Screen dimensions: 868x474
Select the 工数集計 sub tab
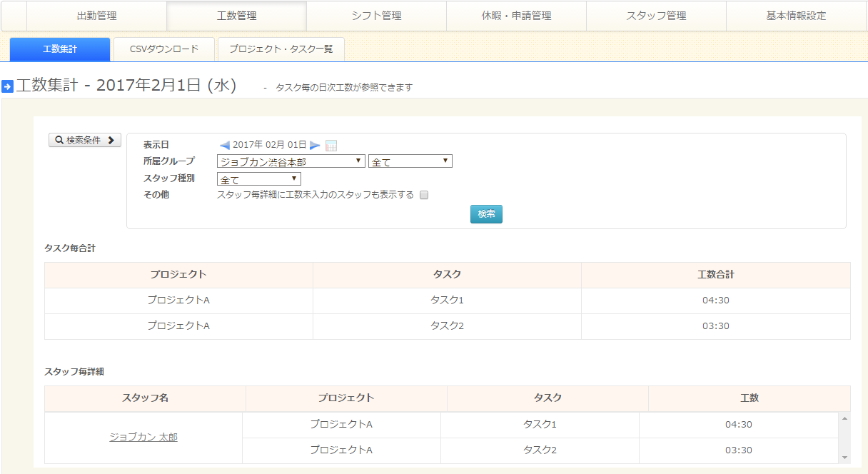pyautogui.click(x=60, y=49)
